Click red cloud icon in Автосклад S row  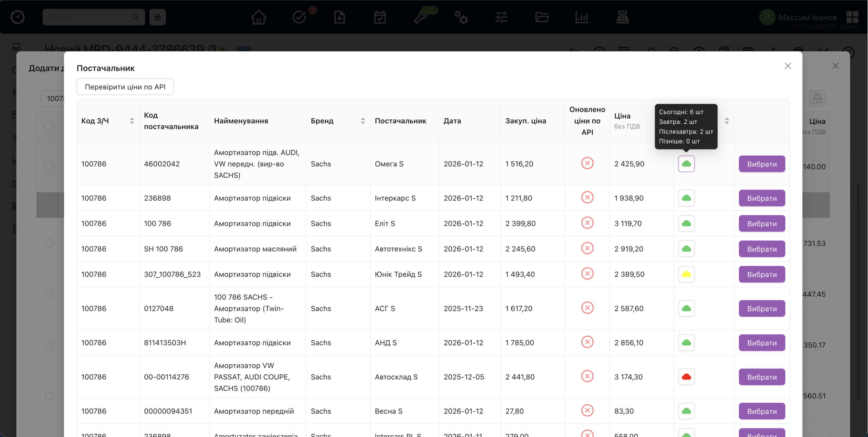point(686,377)
